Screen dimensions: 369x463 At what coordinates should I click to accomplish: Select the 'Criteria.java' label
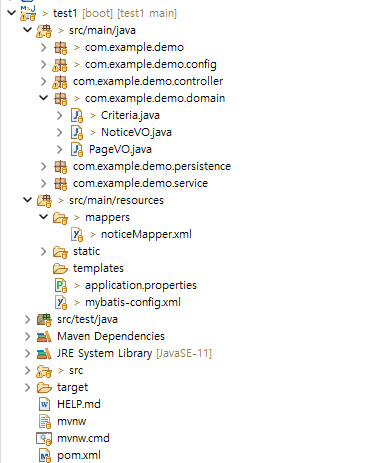click(130, 116)
